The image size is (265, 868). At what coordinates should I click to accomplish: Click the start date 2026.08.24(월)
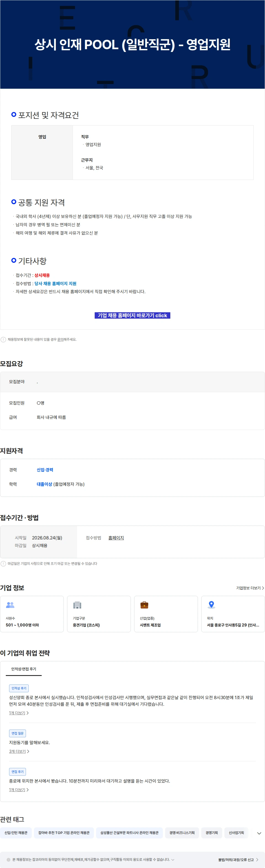tap(47, 538)
